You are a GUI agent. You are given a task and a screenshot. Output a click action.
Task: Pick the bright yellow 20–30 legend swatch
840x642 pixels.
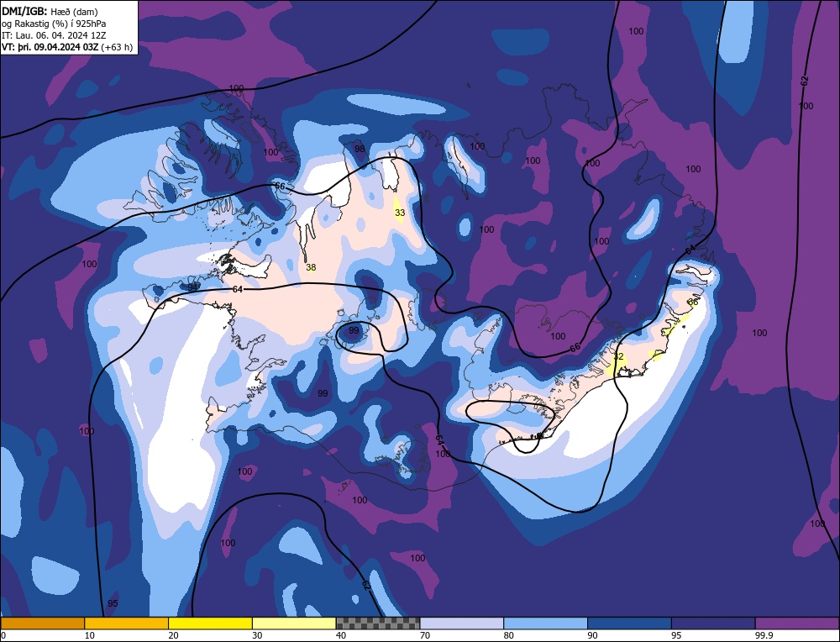click(x=210, y=623)
